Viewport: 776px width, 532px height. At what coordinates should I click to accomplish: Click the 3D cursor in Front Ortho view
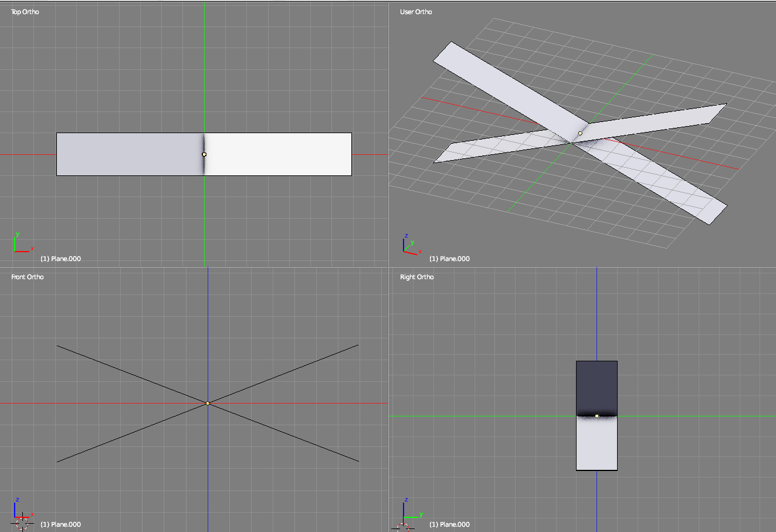click(x=22, y=522)
